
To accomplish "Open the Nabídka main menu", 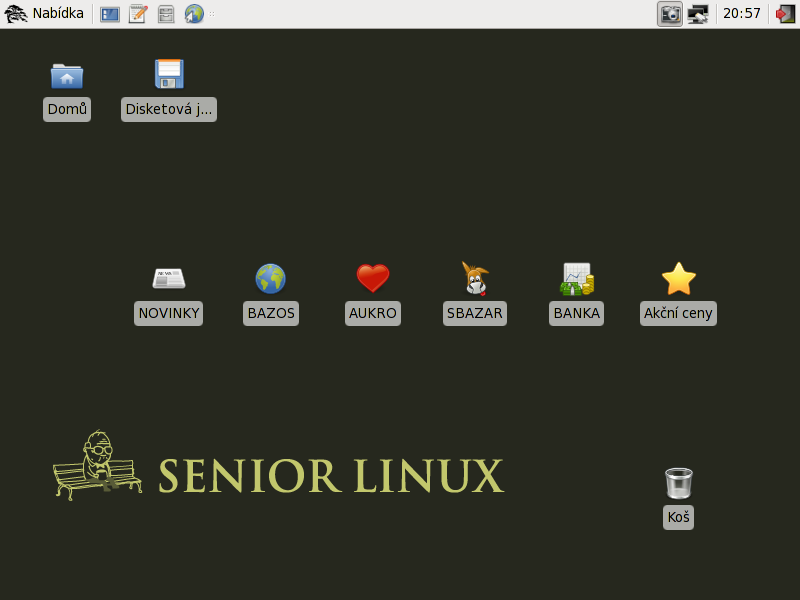I will 44,13.
